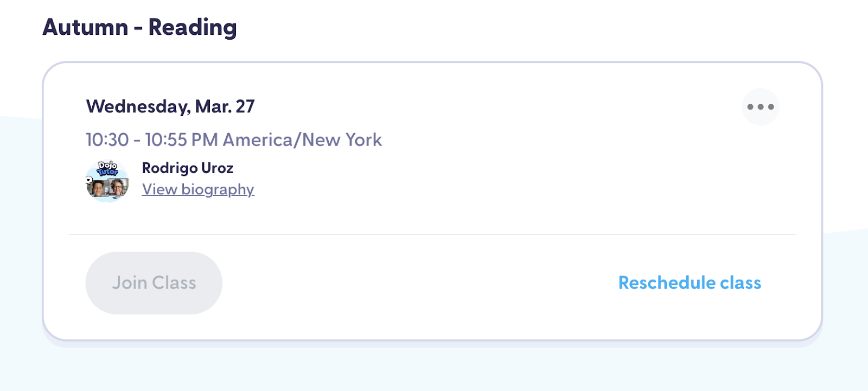Select the Wednesday, Mar. 27 date
The width and height of the screenshot is (868, 391).
pos(170,106)
